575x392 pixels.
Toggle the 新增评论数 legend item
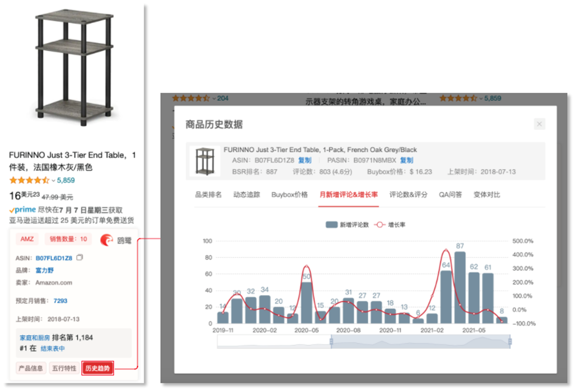coord(347,225)
